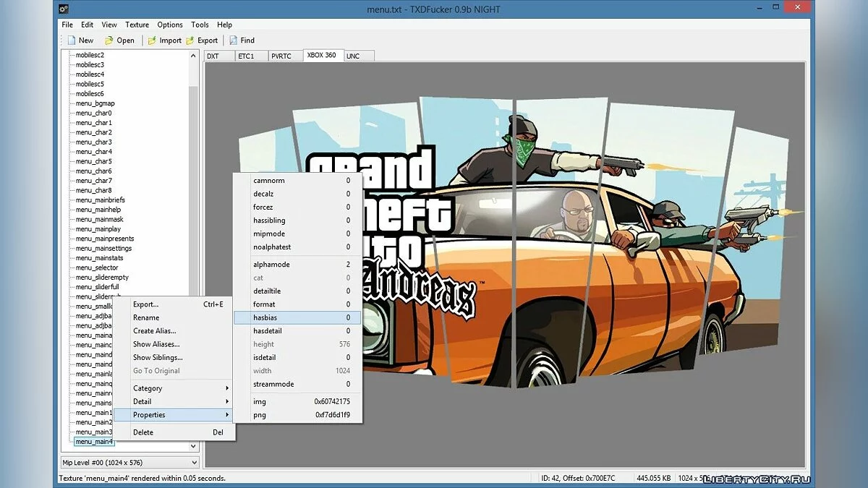The height and width of the screenshot is (488, 868).
Task: Select menu_bgmap in texture list
Action: point(95,103)
